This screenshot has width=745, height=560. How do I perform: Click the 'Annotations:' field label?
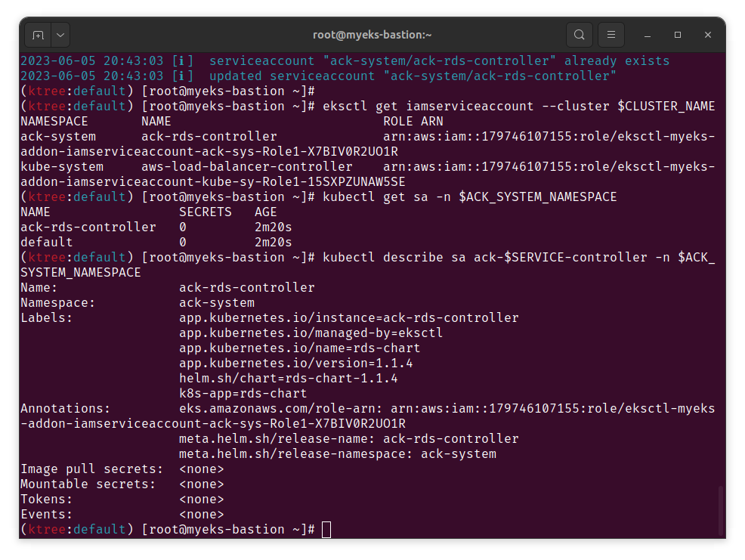[x=65, y=408]
